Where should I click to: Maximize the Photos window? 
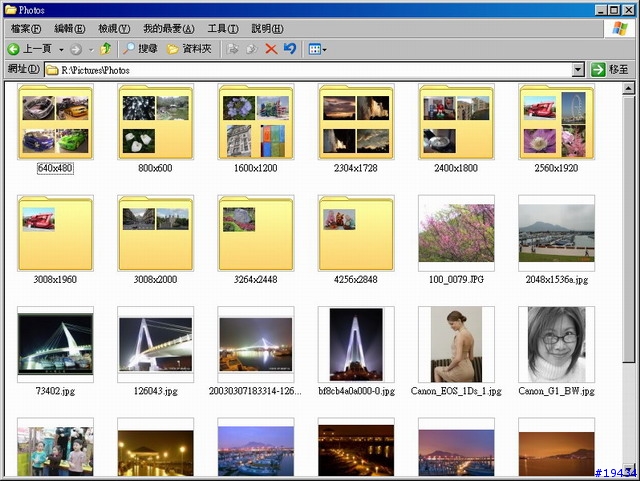pyautogui.click(x=613, y=10)
